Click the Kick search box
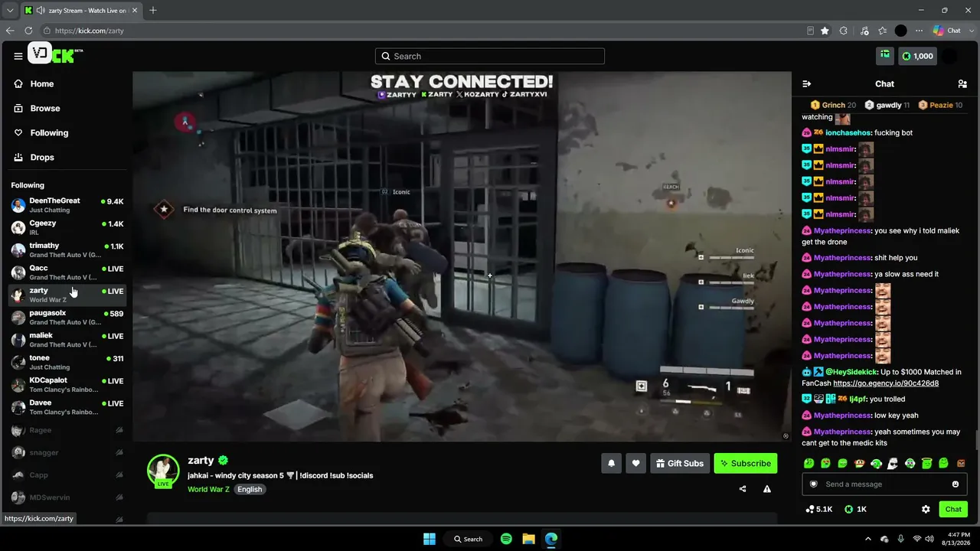The height and width of the screenshot is (551, 980). (x=490, y=56)
